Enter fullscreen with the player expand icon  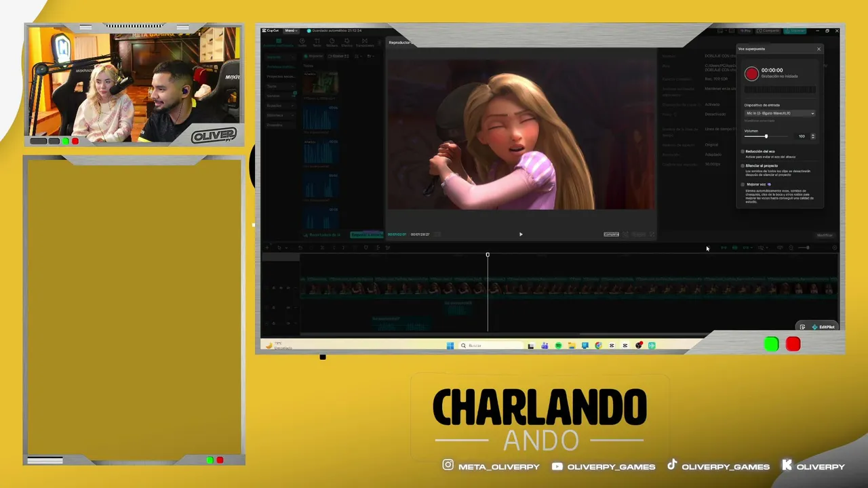pos(652,235)
